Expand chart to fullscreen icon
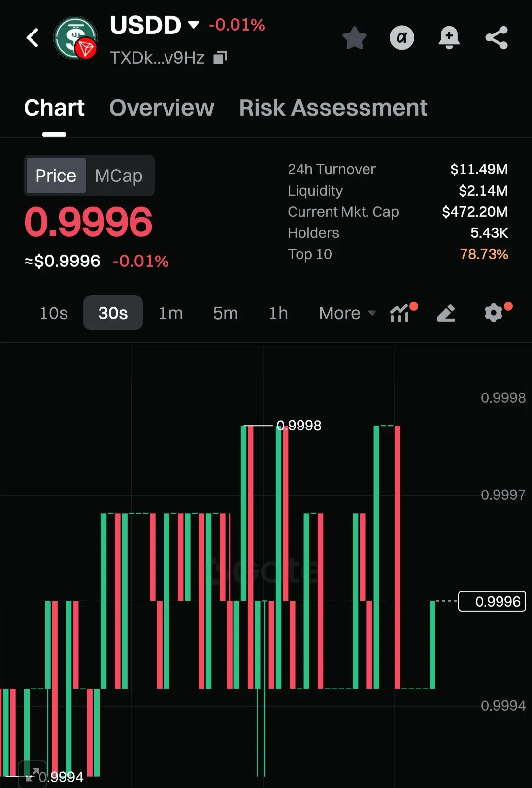 coord(32,775)
